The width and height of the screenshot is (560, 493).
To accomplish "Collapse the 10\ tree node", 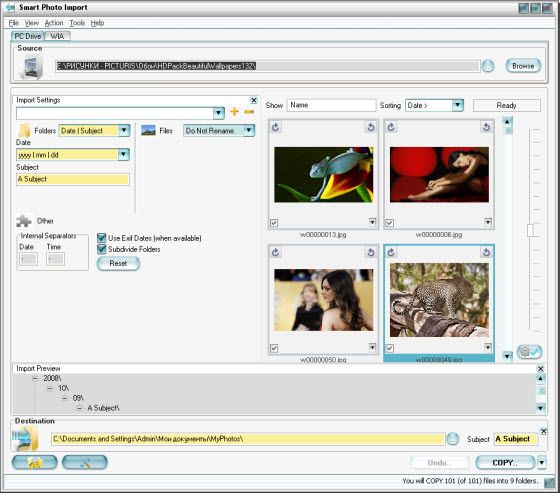I will point(50,388).
